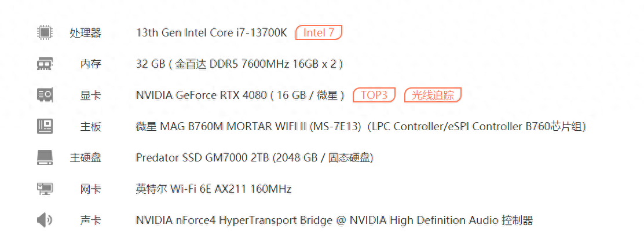Image resolution: width=644 pixels, height=250 pixels.
Task: Click the sound card speaker icon
Action: (45, 220)
